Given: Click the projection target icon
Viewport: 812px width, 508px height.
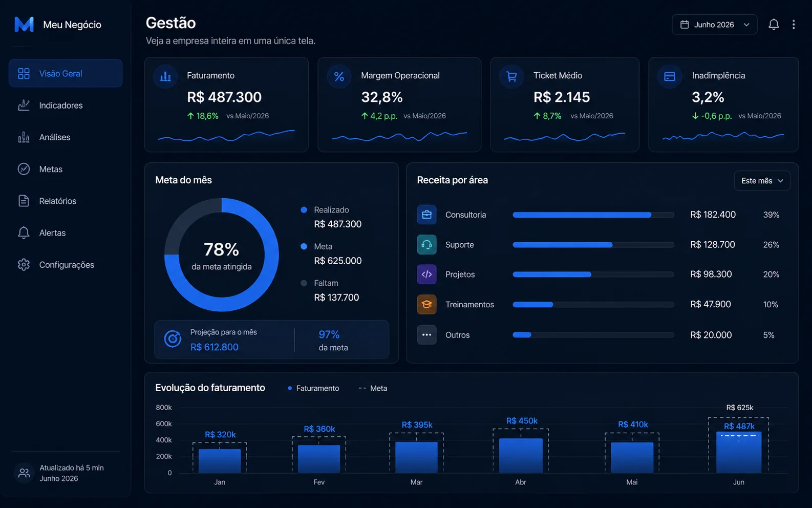Looking at the screenshot, I should coord(173,338).
